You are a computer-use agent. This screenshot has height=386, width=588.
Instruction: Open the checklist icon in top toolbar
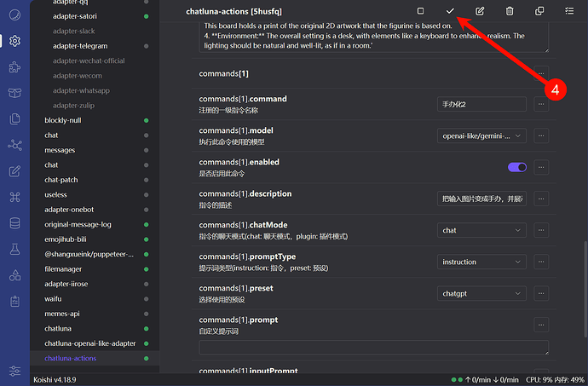(x=569, y=11)
